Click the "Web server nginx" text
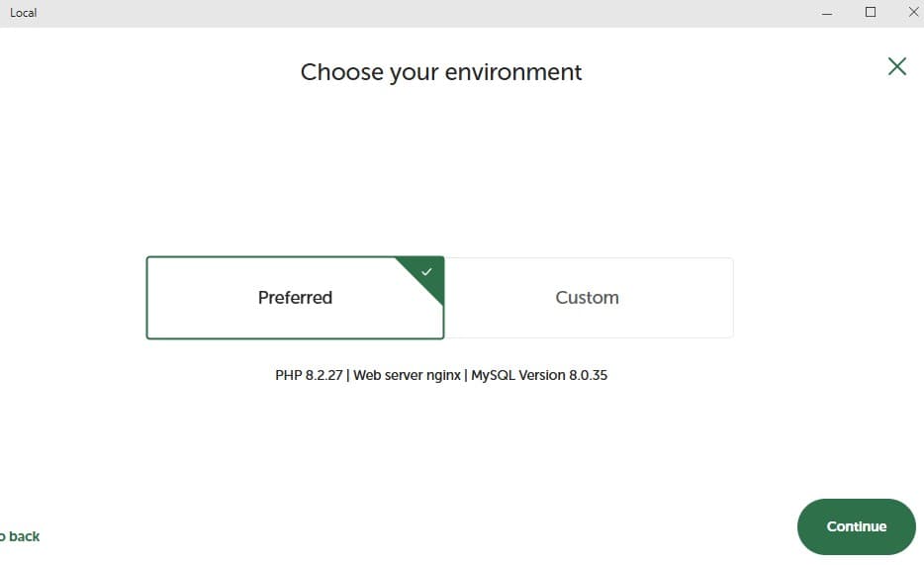Viewport: 924px width, 565px height. click(x=407, y=376)
